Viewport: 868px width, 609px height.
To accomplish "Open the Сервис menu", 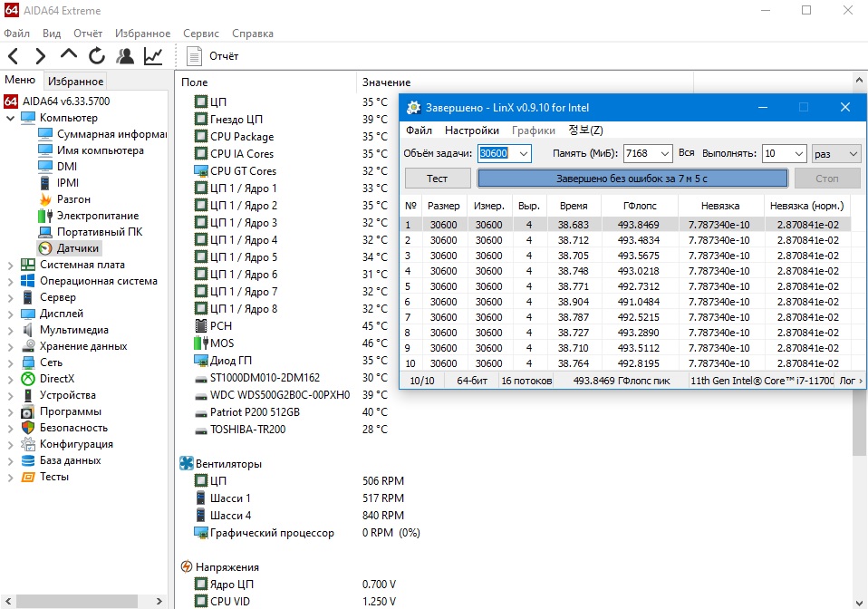I will click(x=201, y=34).
